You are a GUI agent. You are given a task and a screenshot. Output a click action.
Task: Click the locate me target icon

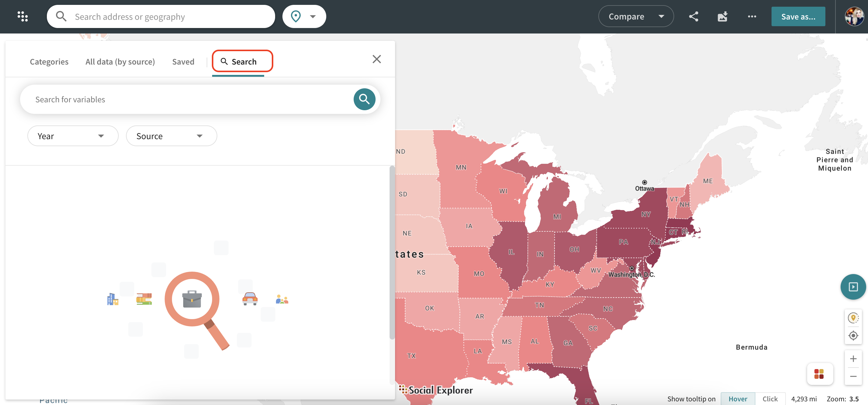[x=853, y=336]
